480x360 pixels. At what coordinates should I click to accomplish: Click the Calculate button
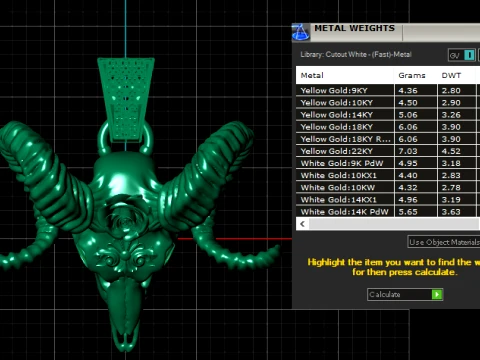click(x=405, y=294)
